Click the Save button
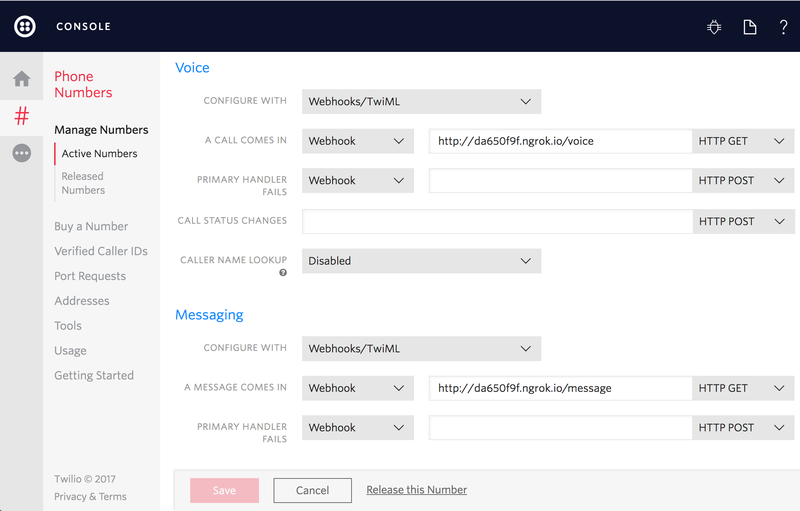 click(x=224, y=490)
